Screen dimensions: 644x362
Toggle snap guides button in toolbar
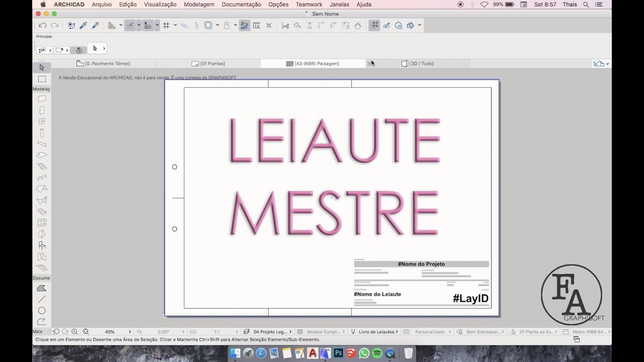[130, 25]
